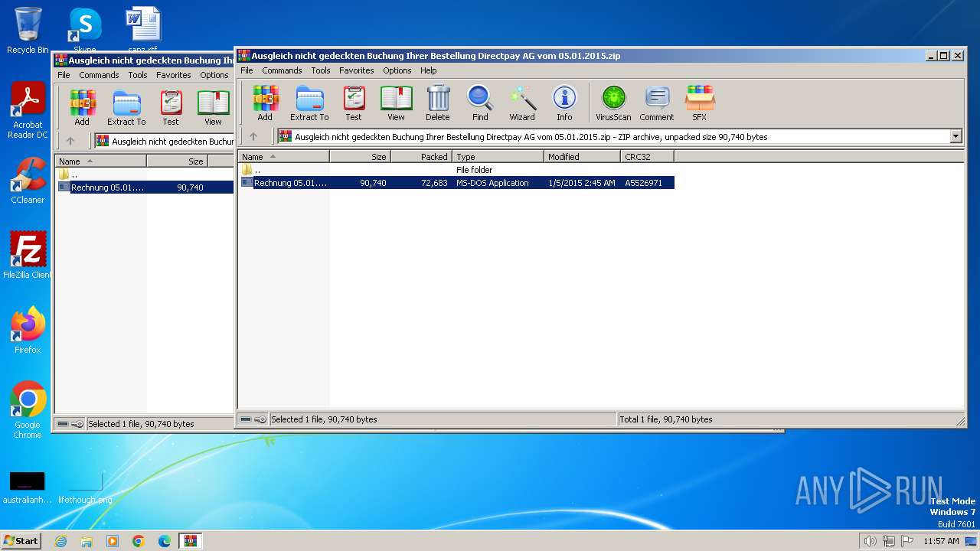This screenshot has width=980, height=551.
Task: Open WinRAR taskbar button
Action: 190,541
